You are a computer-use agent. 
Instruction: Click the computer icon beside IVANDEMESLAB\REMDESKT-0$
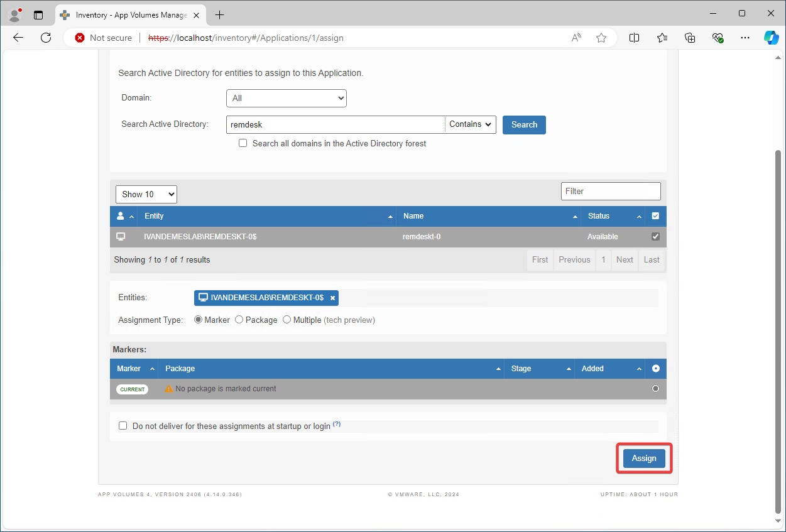pos(121,237)
